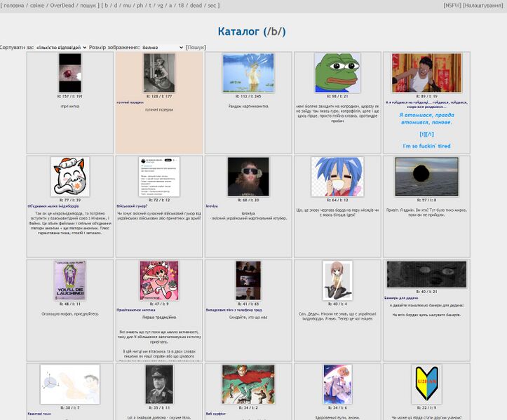Switch to the /dead/ board link
Screen dimensions: 507x420
(196, 6)
